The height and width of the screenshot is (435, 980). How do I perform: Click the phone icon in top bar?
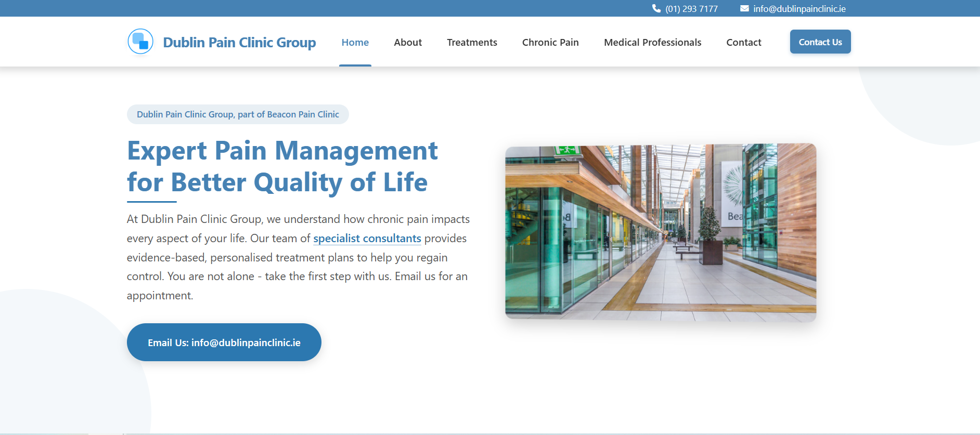[x=656, y=8]
